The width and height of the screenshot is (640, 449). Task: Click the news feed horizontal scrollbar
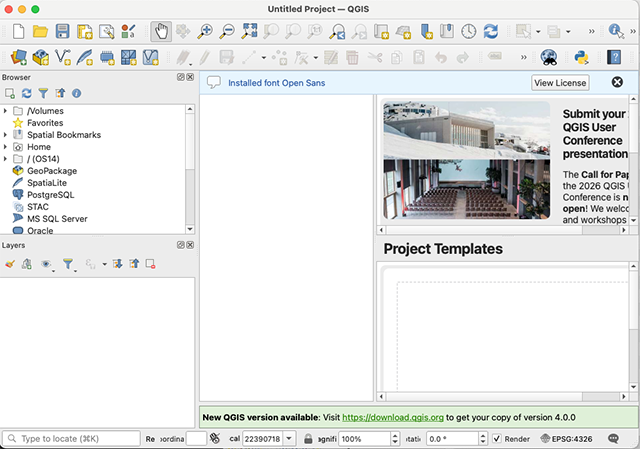tap(502, 230)
